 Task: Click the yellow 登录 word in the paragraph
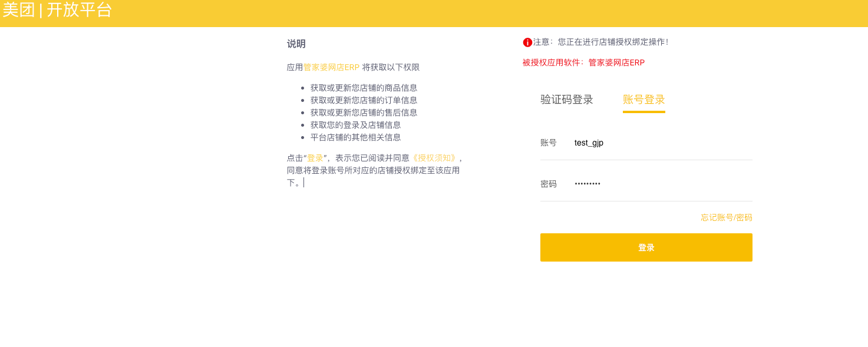(315, 158)
